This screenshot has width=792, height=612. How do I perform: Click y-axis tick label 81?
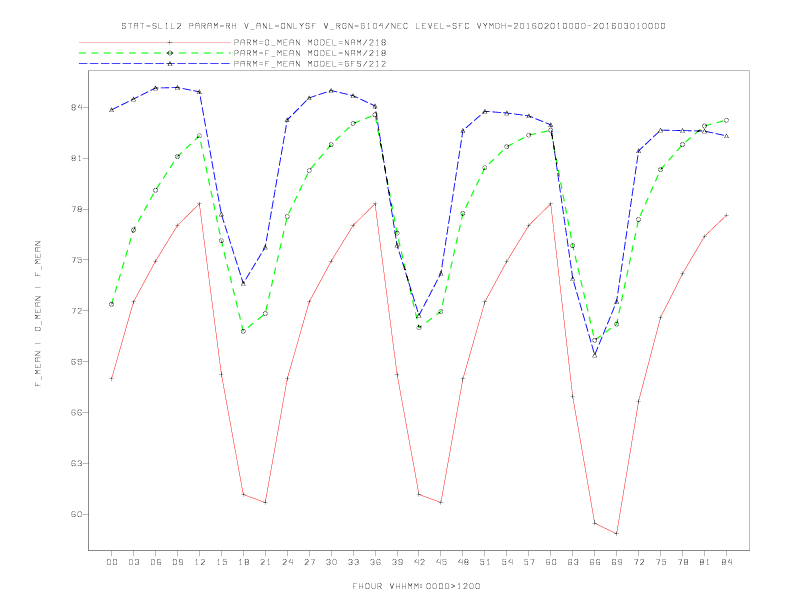coord(77,159)
